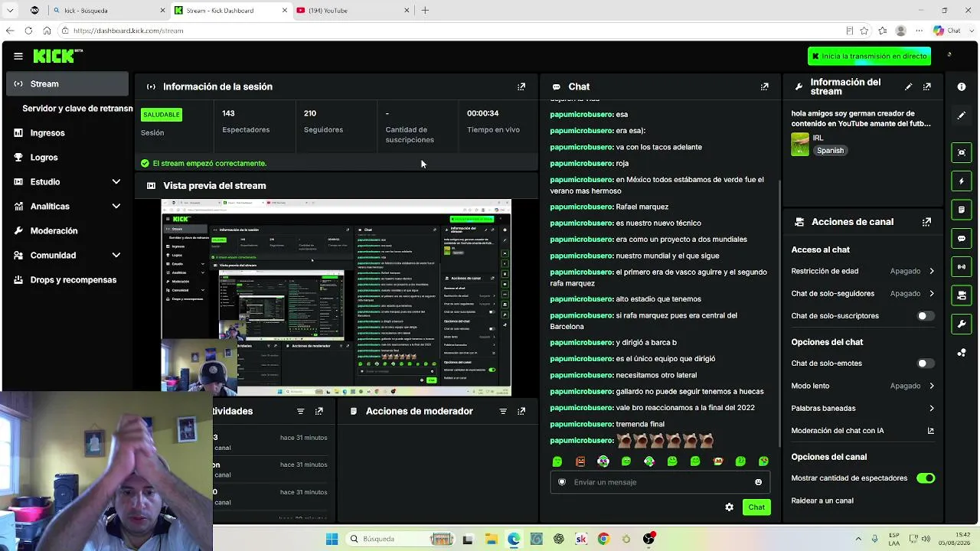Open chat settings gear icon
Screen dimensions: 980x551
(729, 507)
